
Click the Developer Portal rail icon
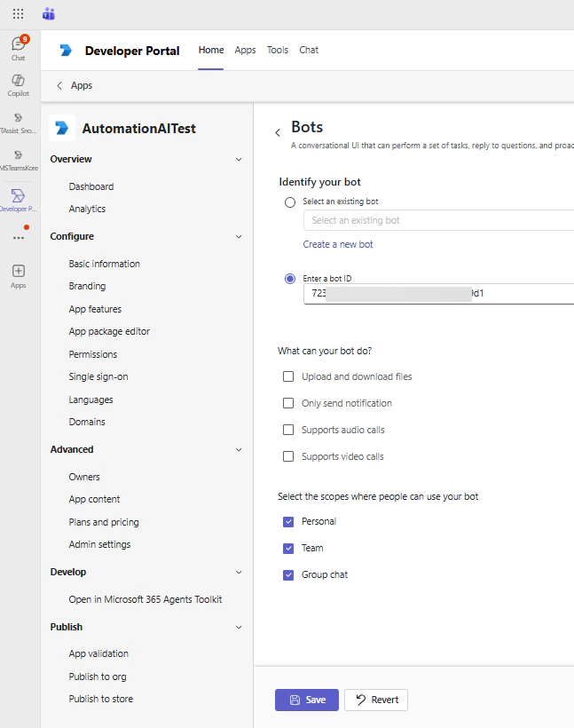click(x=18, y=198)
